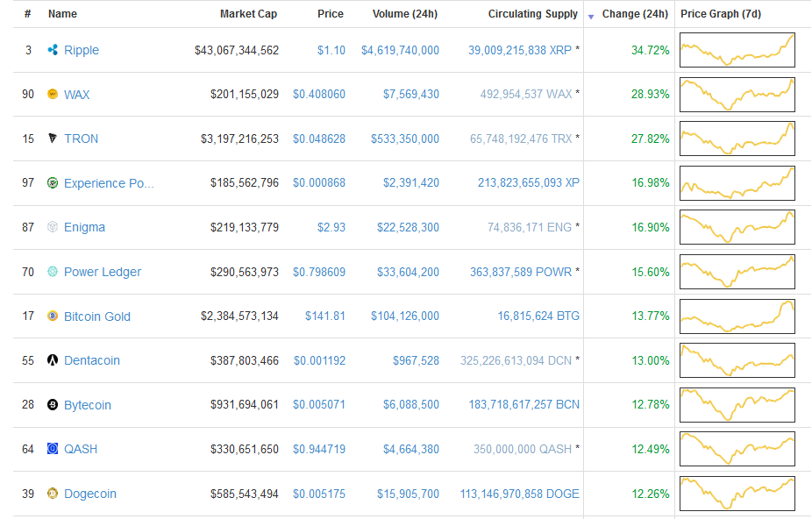812x519 pixels.
Task: Click the sort arrow beside Change (24h)
Action: [x=591, y=17]
